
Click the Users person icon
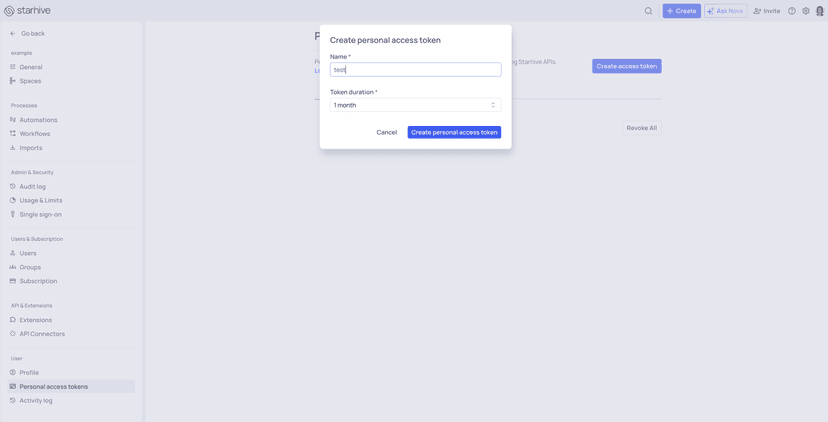pyautogui.click(x=13, y=253)
